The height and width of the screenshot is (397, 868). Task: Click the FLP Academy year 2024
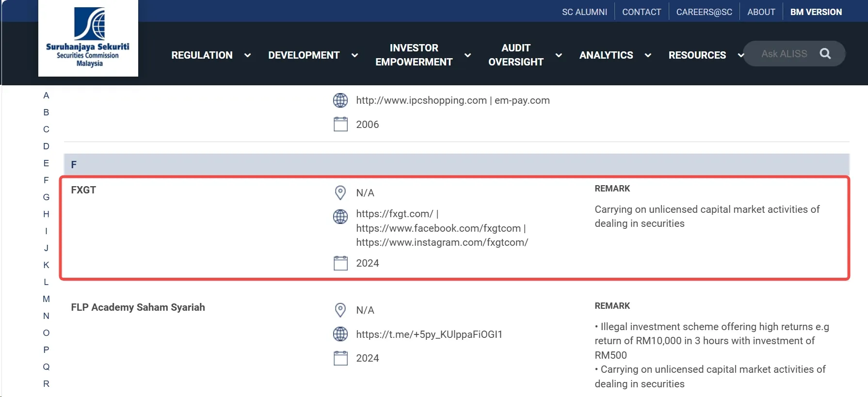(368, 358)
